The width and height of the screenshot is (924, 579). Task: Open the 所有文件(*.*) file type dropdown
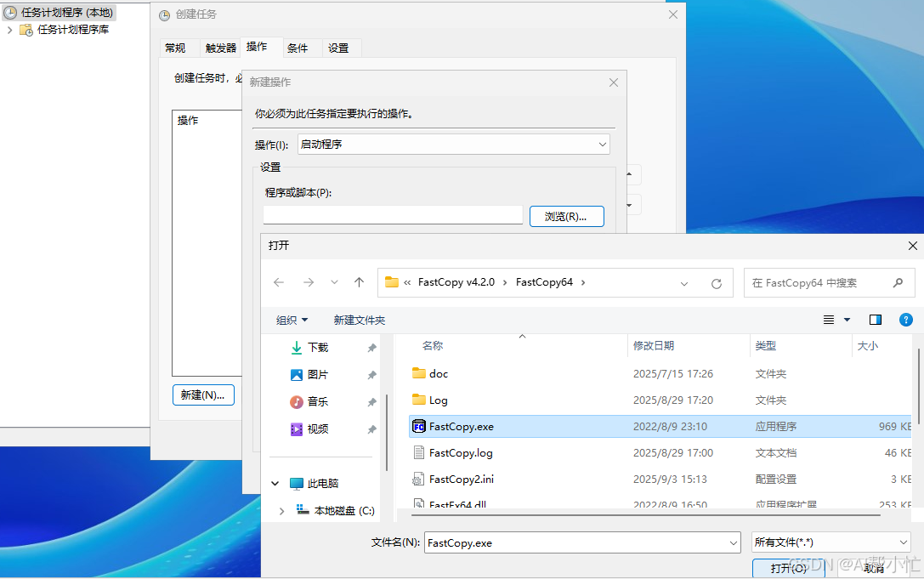[830, 542]
